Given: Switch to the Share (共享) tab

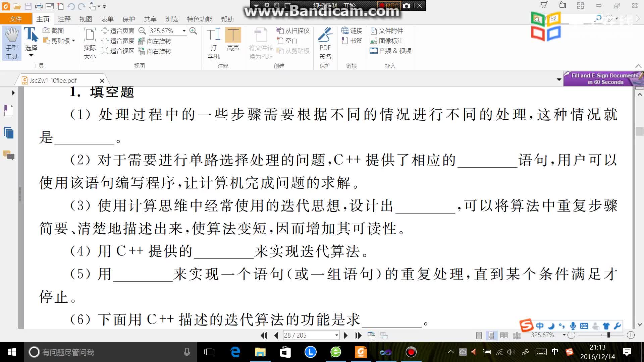Looking at the screenshot, I should (x=150, y=19).
